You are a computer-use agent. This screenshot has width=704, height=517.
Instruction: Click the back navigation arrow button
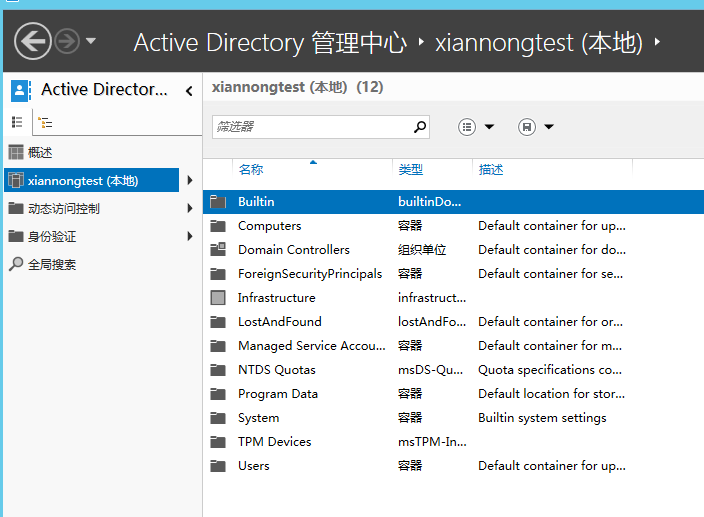coord(33,41)
